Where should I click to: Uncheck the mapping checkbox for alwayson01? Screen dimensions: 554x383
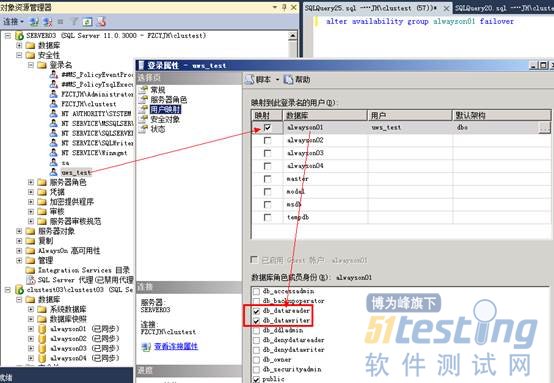[x=267, y=127]
